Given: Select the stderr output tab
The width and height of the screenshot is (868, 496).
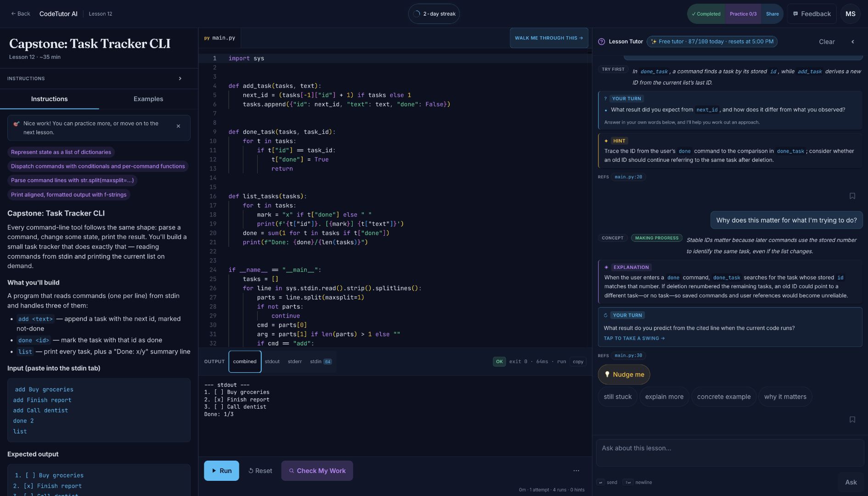Looking at the screenshot, I should pos(295,362).
